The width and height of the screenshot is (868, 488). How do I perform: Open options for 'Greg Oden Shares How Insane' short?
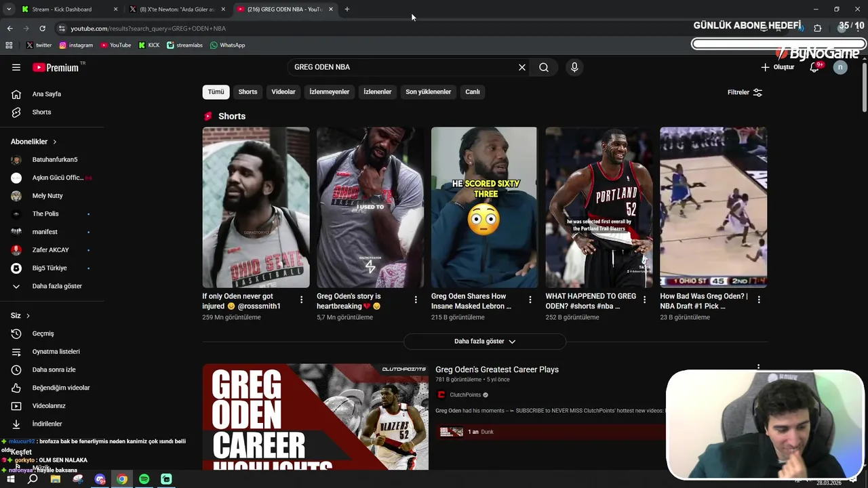tap(530, 300)
